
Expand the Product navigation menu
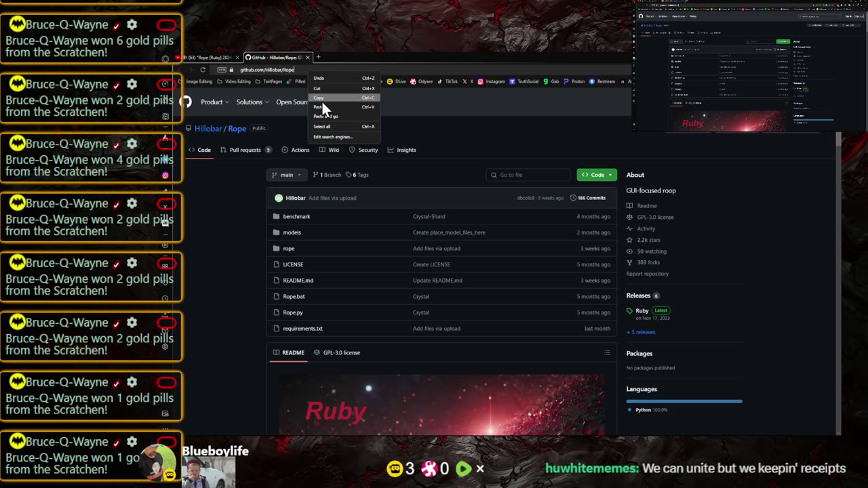(215, 102)
